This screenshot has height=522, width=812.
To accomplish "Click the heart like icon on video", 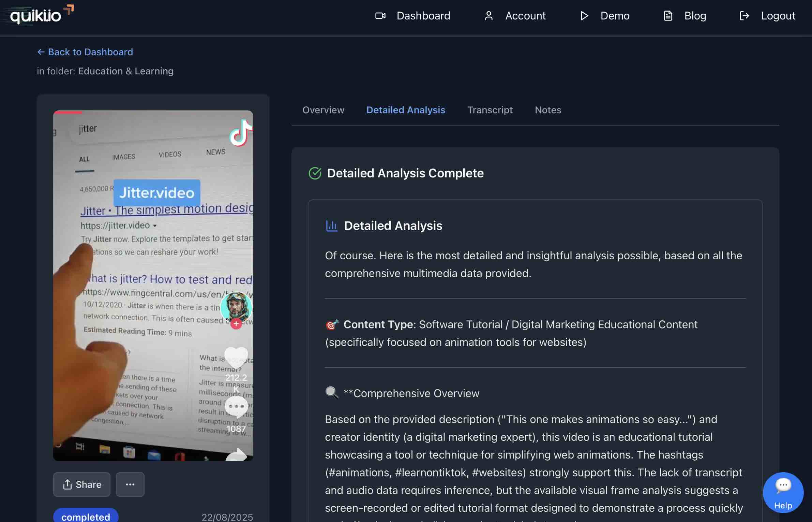I will pos(236,357).
